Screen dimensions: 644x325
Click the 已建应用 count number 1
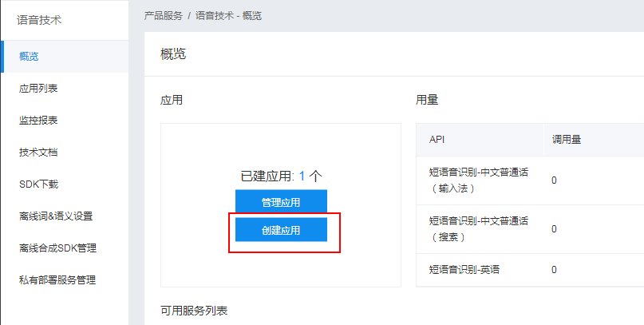[x=302, y=176]
